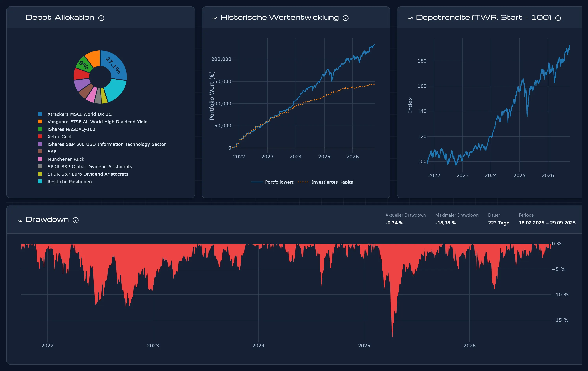The height and width of the screenshot is (371, 588).
Task: Click the Portfolio Wert (€) axis title
Action: [212, 96]
